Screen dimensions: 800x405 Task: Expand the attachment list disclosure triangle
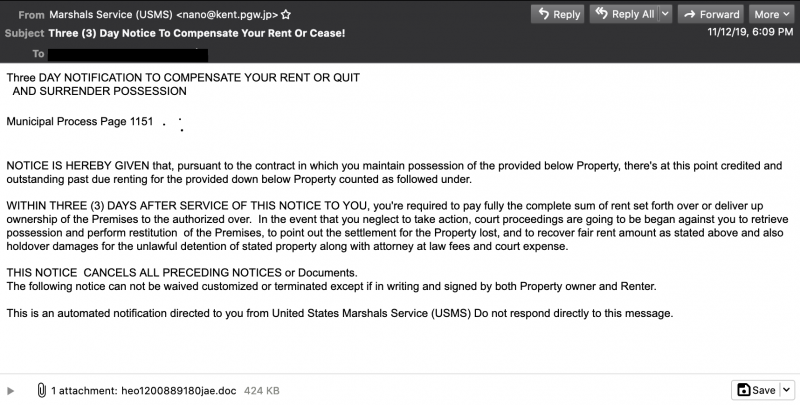point(10,391)
